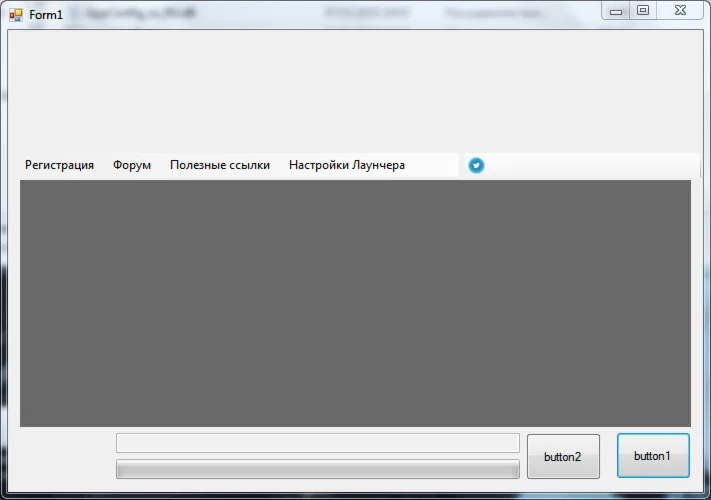This screenshot has width=711, height=500.
Task: Click the blue Twitter bird icon
Action: tap(476, 165)
